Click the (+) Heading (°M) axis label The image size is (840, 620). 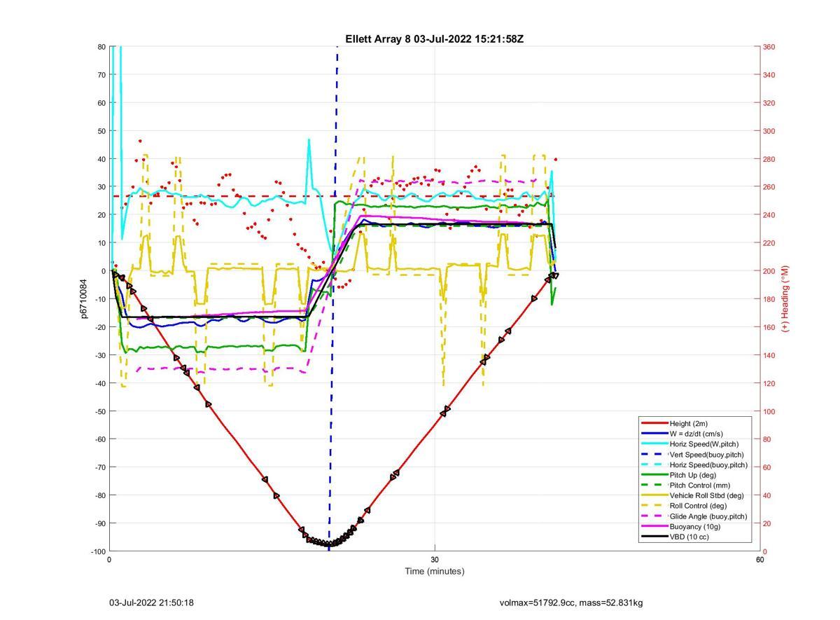point(785,298)
